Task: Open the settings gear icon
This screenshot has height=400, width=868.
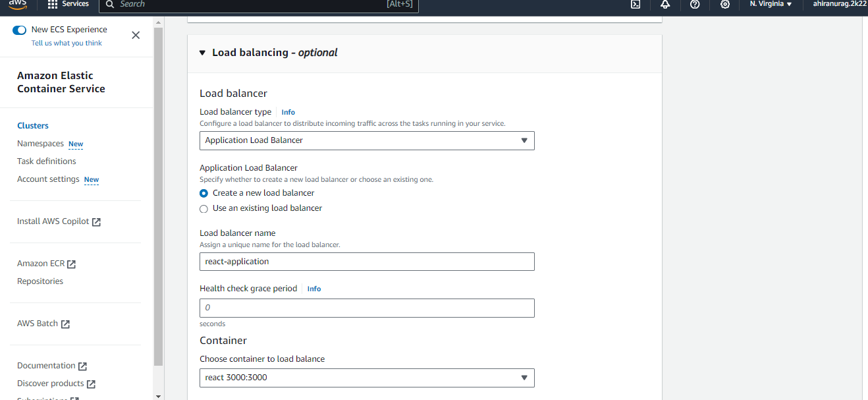Action: (725, 4)
